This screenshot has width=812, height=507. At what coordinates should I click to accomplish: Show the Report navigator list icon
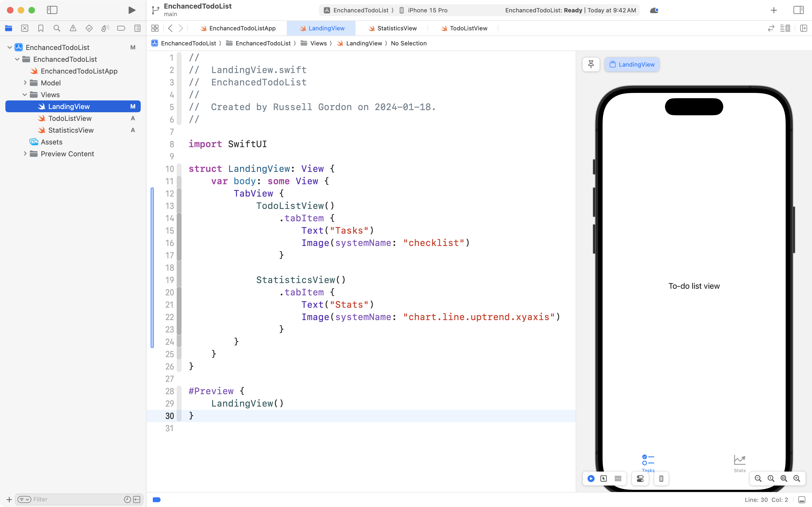(137, 28)
